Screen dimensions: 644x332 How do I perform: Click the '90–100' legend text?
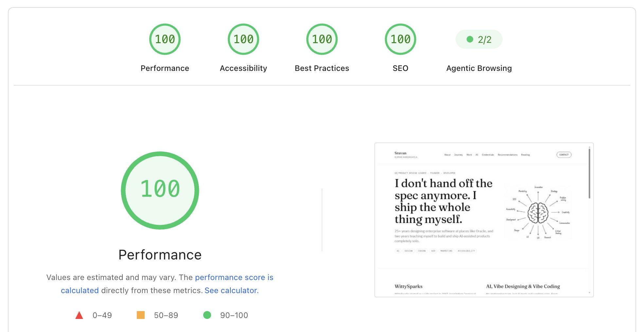tap(234, 315)
